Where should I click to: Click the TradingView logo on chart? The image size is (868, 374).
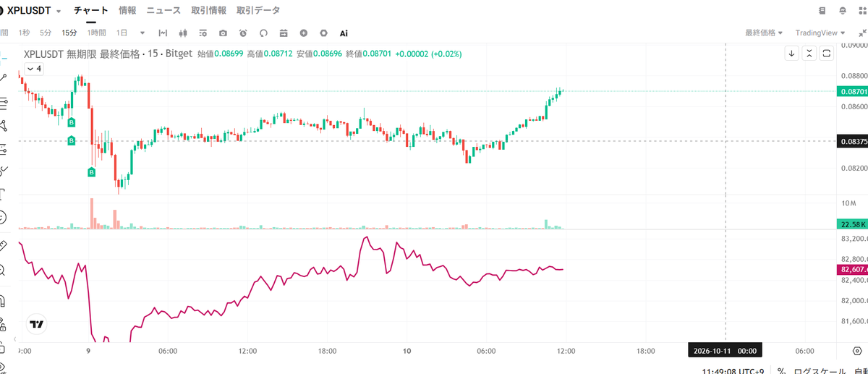click(37, 325)
